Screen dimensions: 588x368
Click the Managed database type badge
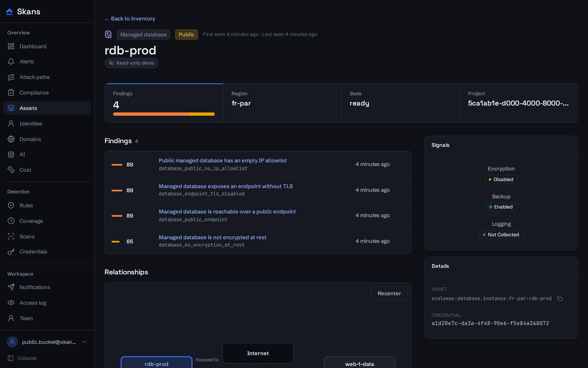[x=143, y=35]
